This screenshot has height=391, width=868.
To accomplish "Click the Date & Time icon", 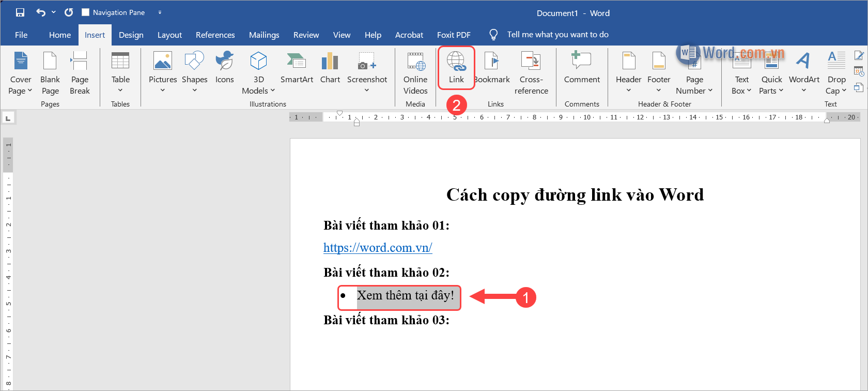I will pyautogui.click(x=859, y=71).
